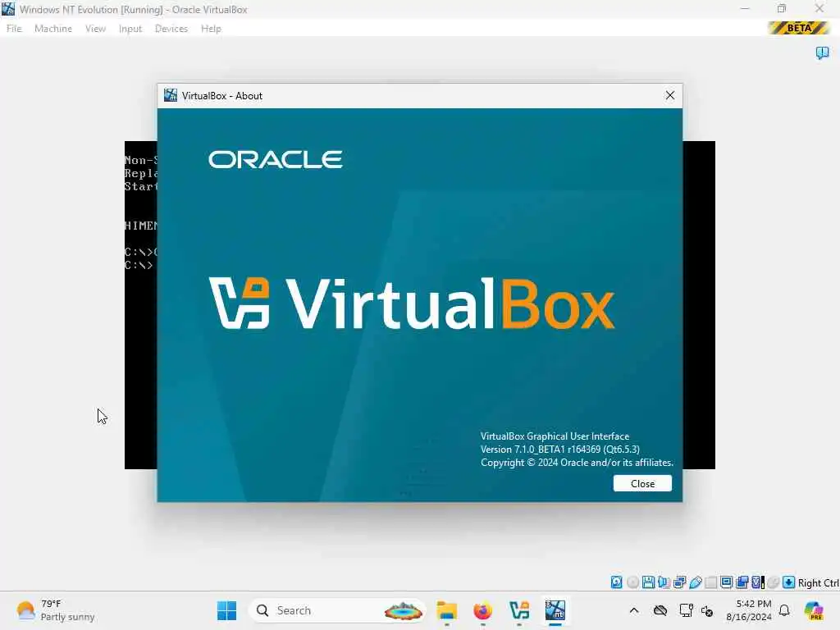Click the display status icon
Viewport: 840px width, 630px height.
pyautogui.click(x=727, y=582)
